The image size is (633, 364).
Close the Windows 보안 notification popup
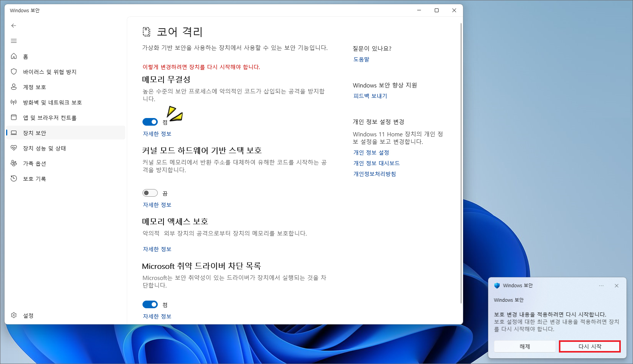click(617, 286)
